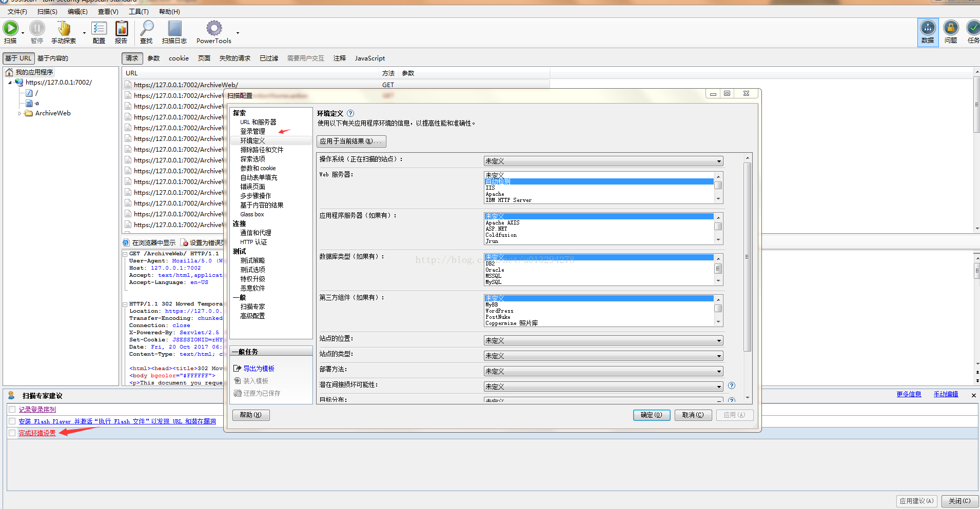Click the 确定(O) button
The height and width of the screenshot is (509, 980).
tap(652, 415)
